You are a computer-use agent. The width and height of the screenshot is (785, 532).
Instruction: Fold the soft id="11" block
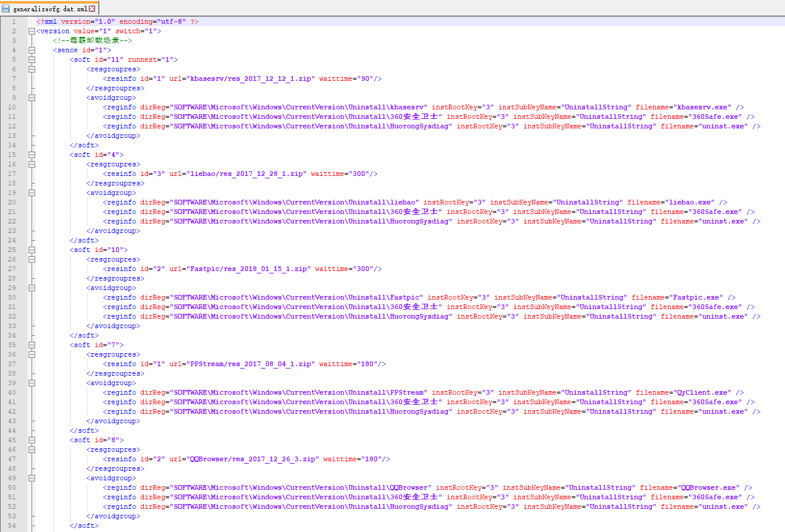(x=31, y=59)
